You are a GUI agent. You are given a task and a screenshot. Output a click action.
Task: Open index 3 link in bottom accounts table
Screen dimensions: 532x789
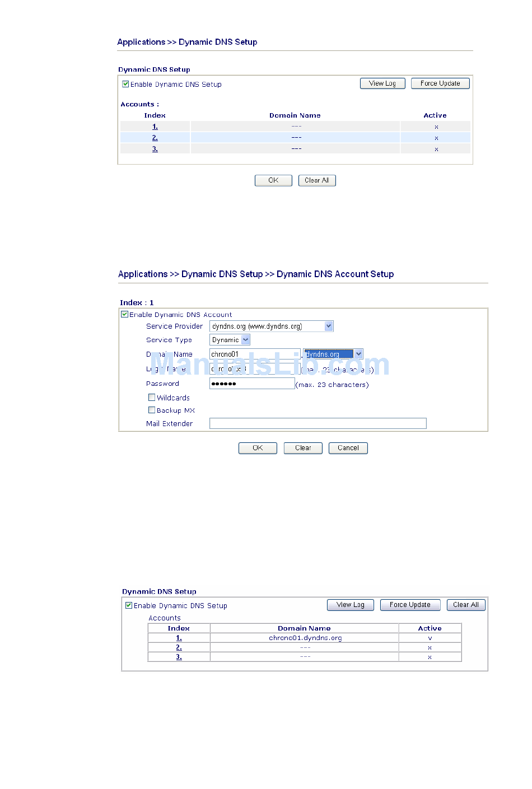179,657
